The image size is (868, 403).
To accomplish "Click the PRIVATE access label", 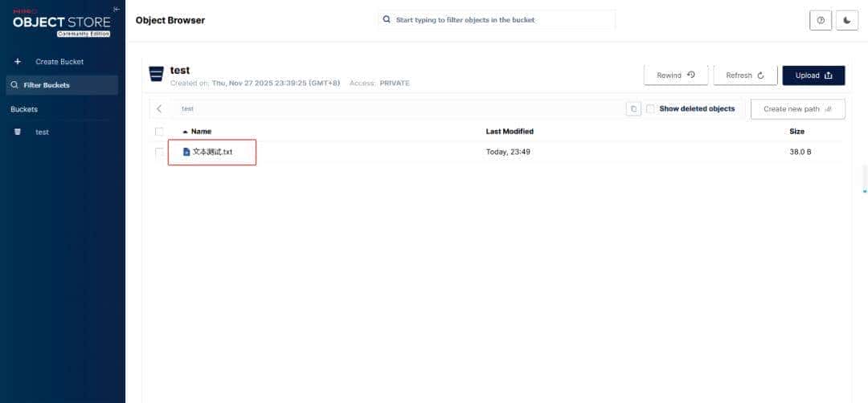I will pos(395,83).
